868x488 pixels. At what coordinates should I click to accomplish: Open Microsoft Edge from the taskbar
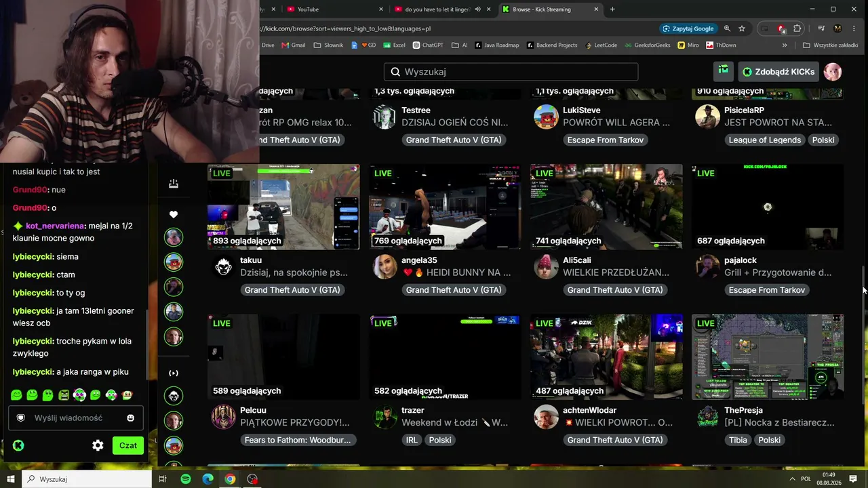point(208,479)
